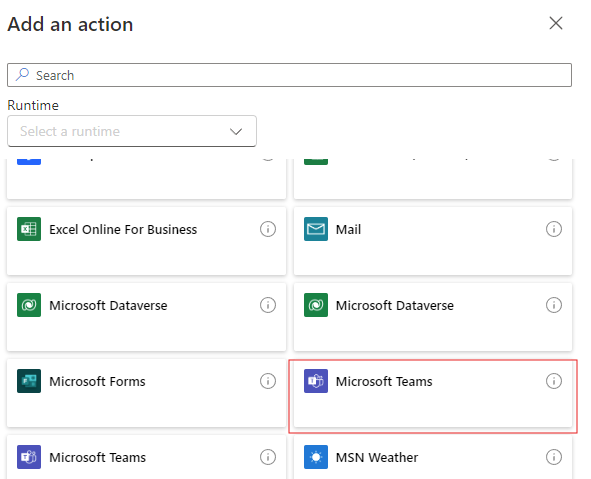Show info for Teams beside MSN Weather
This screenshot has height=479, width=591.
pos(268,457)
